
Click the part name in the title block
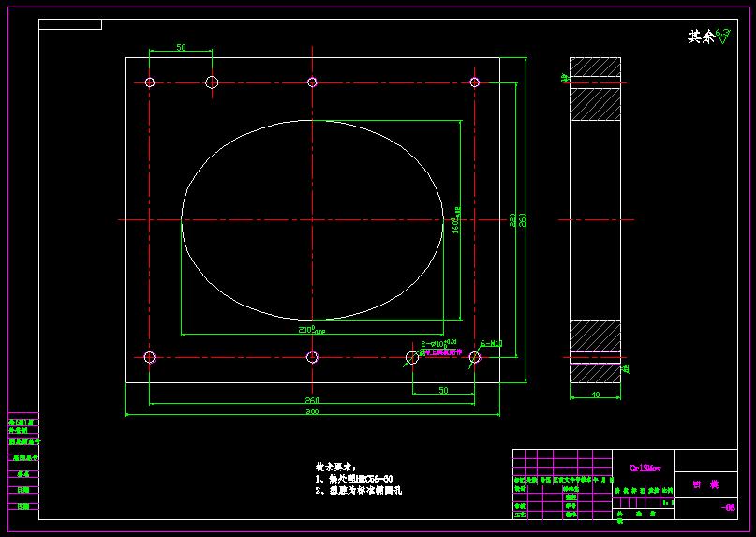(705, 485)
